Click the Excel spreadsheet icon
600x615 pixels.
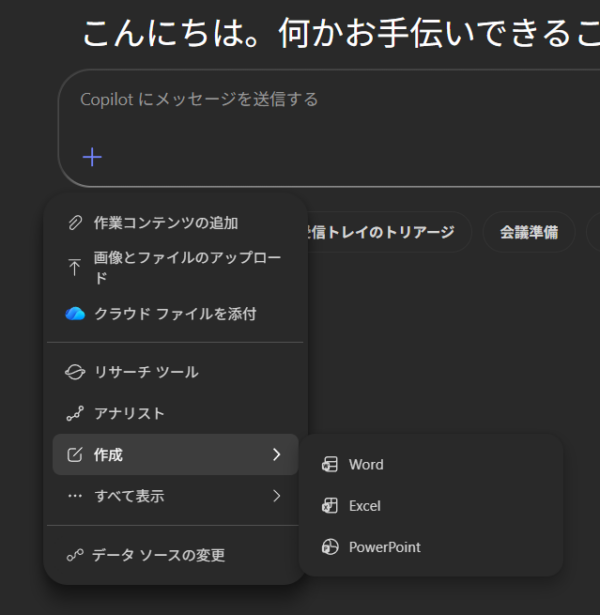[330, 506]
